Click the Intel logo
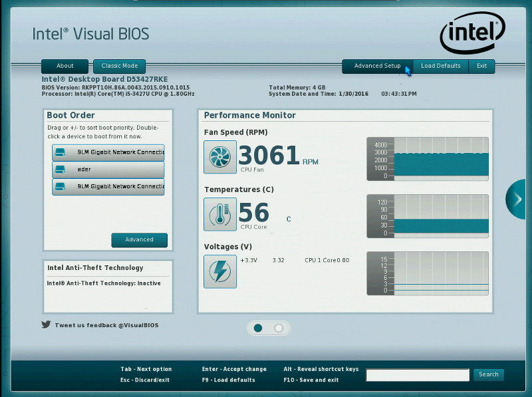532x397 pixels. (473, 33)
